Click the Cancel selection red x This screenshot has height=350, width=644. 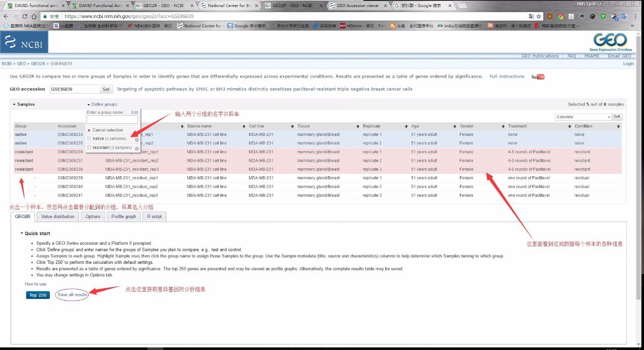pyautogui.click(x=89, y=130)
